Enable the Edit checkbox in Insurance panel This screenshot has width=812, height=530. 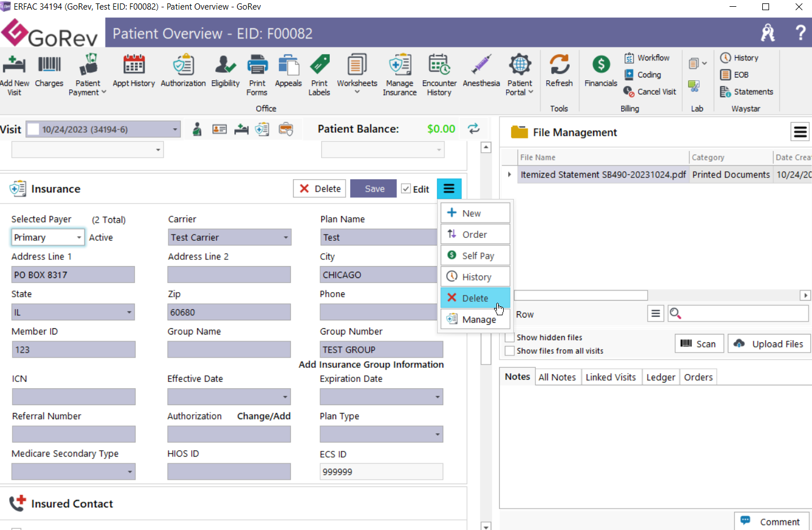[407, 188]
